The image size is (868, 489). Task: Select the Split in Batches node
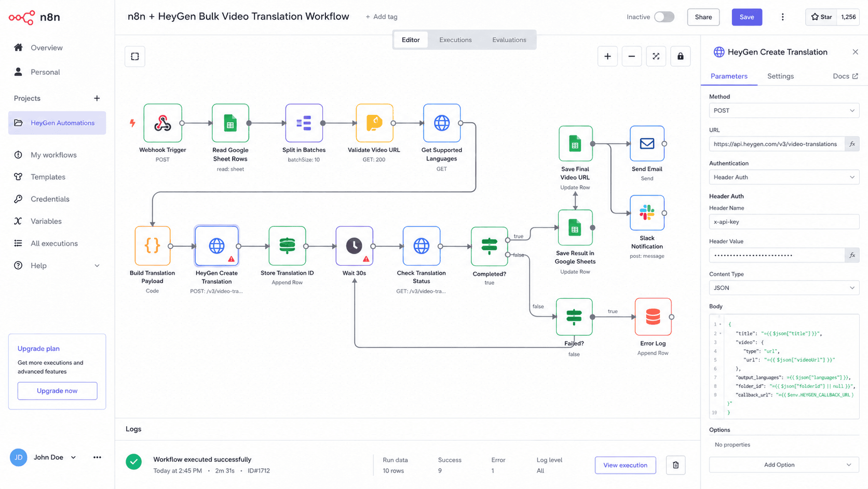(x=304, y=123)
